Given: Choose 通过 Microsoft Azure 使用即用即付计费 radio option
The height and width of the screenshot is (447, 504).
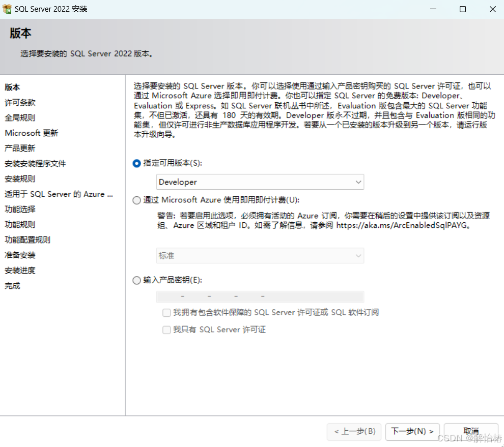Looking at the screenshot, I should click(136, 200).
